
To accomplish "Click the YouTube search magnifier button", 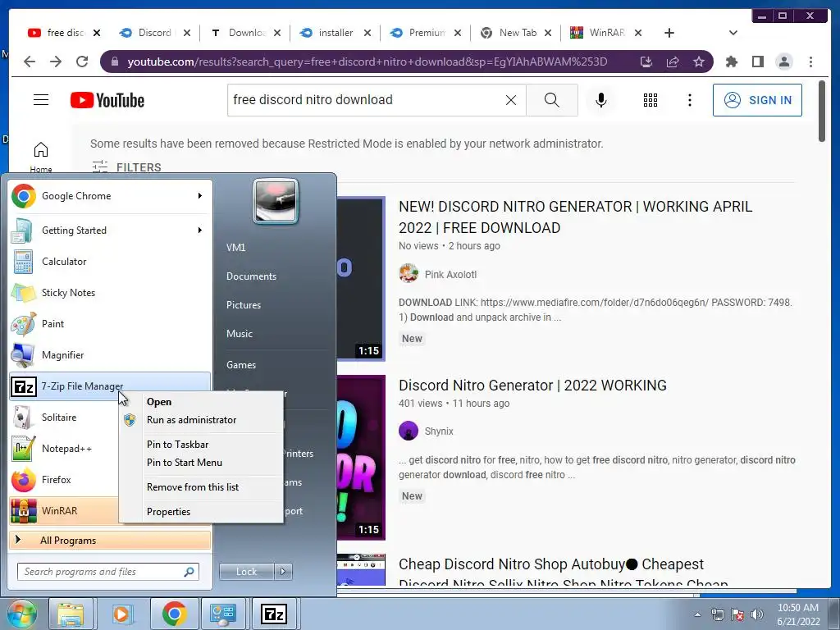I will point(552,100).
